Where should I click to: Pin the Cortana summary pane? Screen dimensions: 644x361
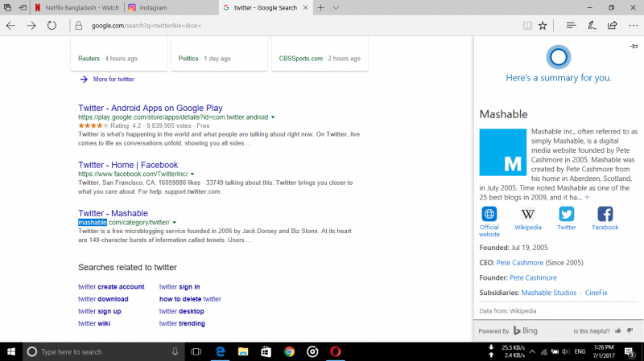pyautogui.click(x=634, y=46)
